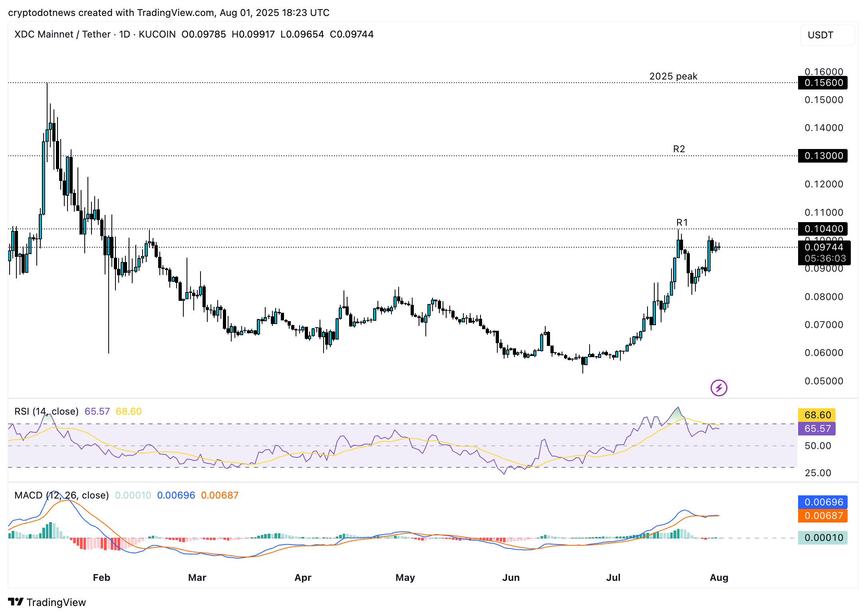Click the orange 0.00687 signal tag
The width and height of the screenshot is (866, 616).
click(823, 516)
